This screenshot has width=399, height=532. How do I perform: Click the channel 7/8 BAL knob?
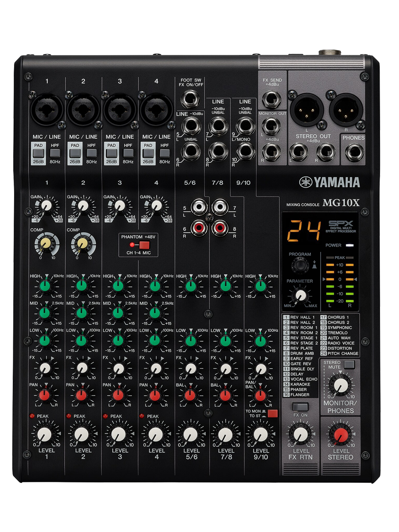[226, 395]
